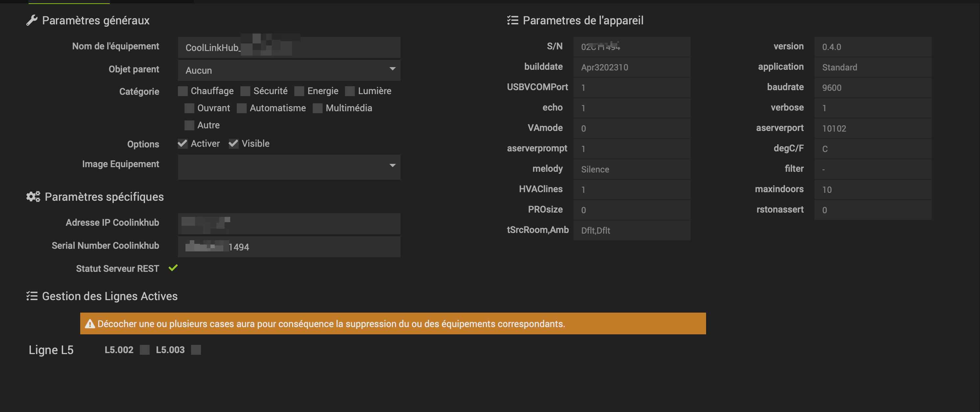Click the VAmode value field
This screenshot has height=412, width=980.
pyautogui.click(x=632, y=128)
